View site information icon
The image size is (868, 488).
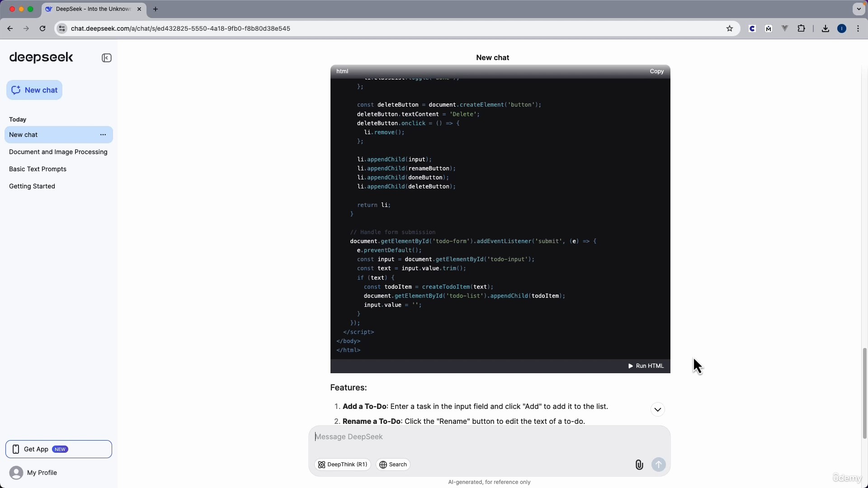coord(62,28)
